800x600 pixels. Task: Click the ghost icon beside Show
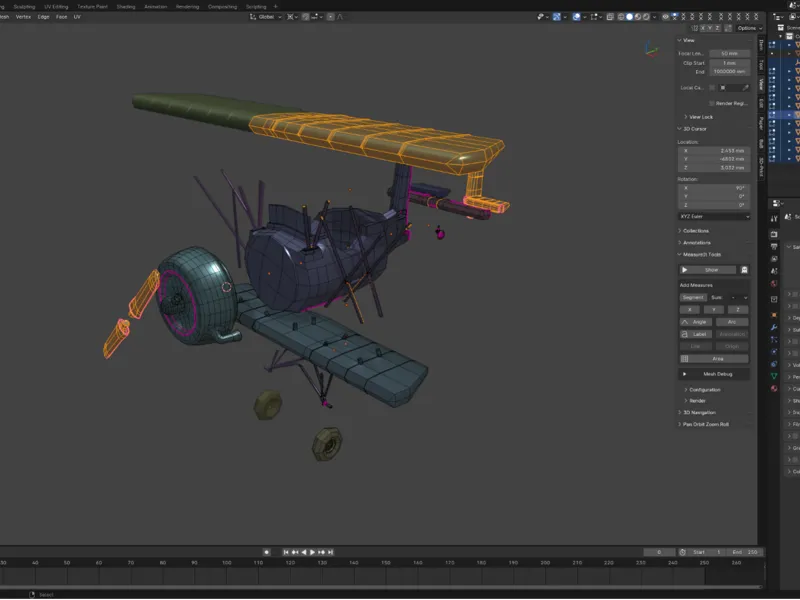(x=744, y=270)
